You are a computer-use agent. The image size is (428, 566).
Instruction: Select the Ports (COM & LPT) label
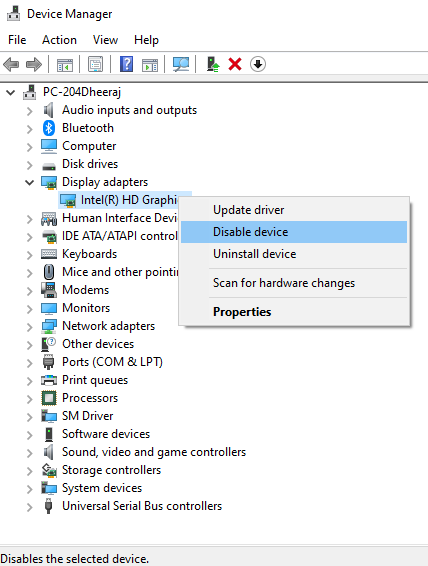click(x=112, y=362)
